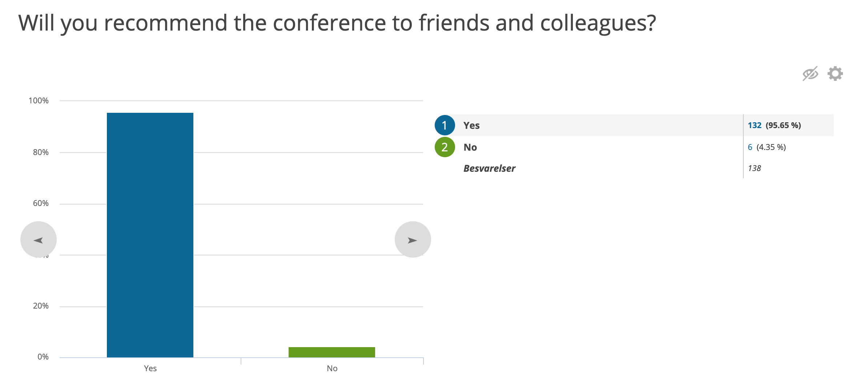Go to previous question with left arrow
The height and width of the screenshot is (385, 868).
pyautogui.click(x=39, y=239)
